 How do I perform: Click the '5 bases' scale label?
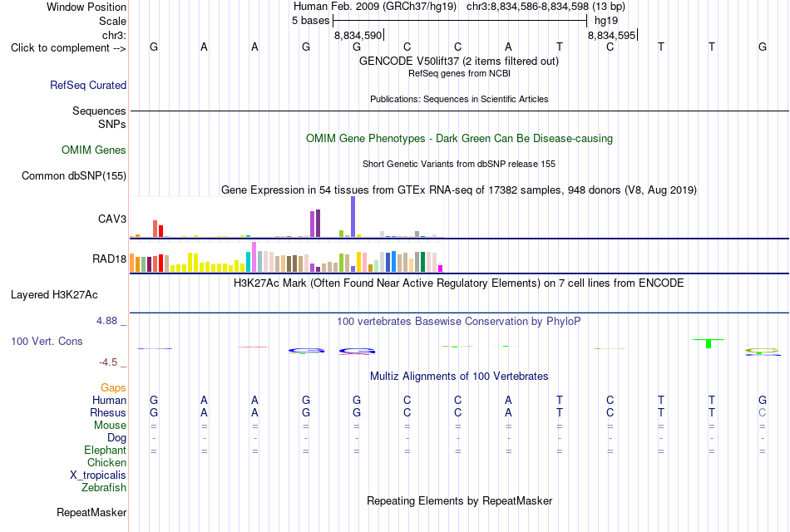click(x=310, y=21)
